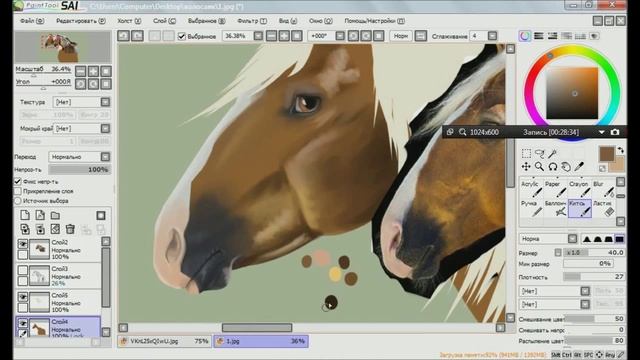The image size is (640, 360).
Task: Open the Текстура dropdown
Action: 105,102
